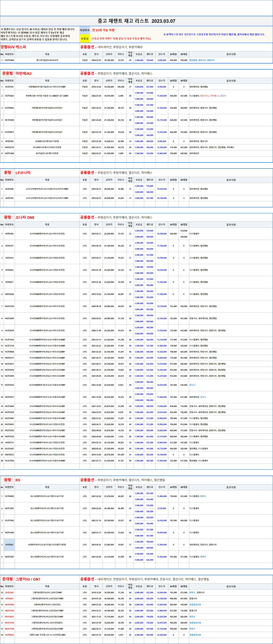Image resolution: width=273 pixels, height=644 pixels.
Task: Select the plate number "44하0186"
Action: click(x=9, y=141)
